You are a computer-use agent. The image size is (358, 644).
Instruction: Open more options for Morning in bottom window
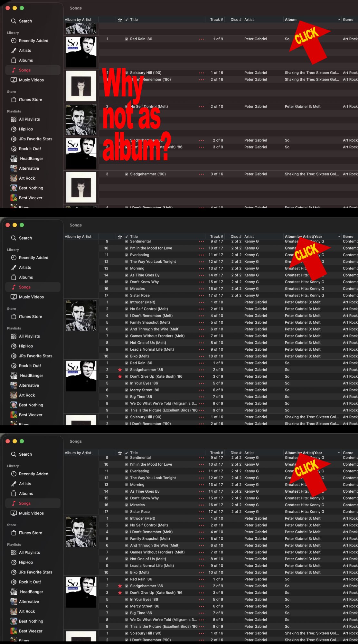pyautogui.click(x=202, y=485)
